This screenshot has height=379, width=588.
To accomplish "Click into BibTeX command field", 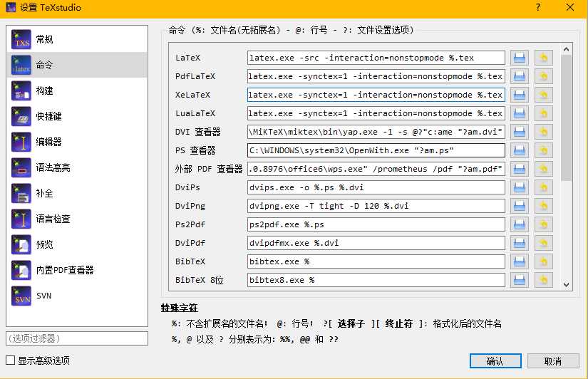I will point(376,261).
